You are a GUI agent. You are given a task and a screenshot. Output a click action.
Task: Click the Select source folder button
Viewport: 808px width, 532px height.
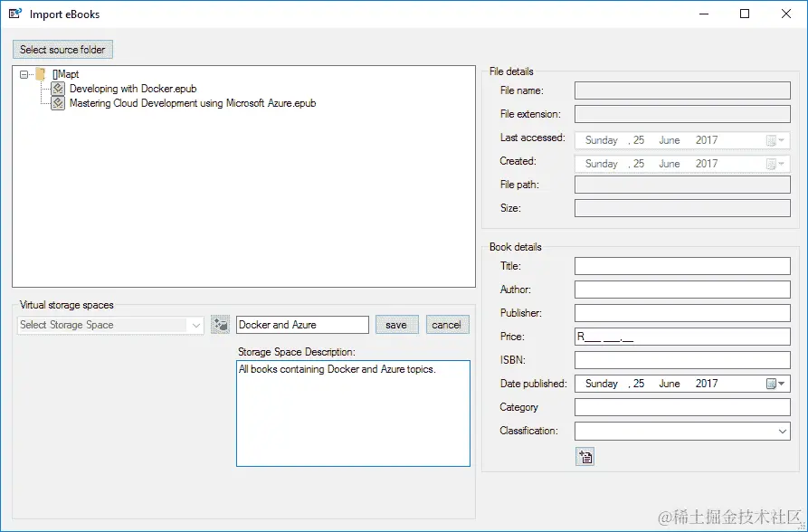pos(62,50)
